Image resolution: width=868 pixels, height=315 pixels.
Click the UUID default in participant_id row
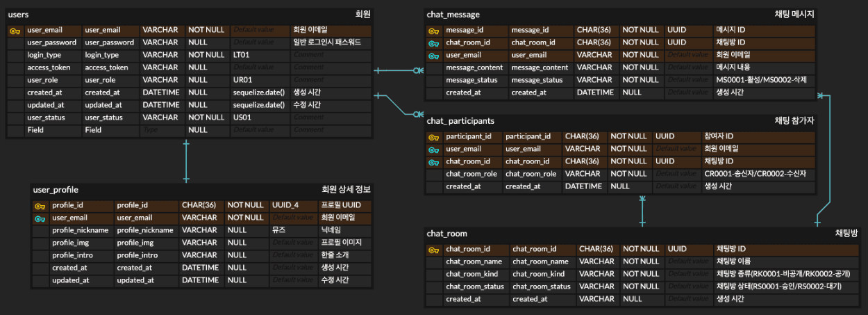(665, 136)
